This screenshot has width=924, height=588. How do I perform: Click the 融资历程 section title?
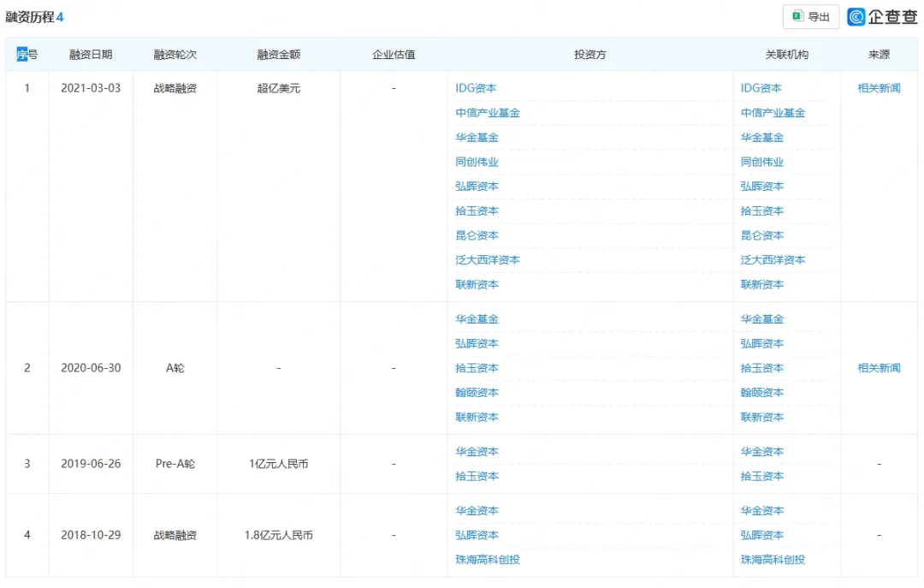coord(30,16)
